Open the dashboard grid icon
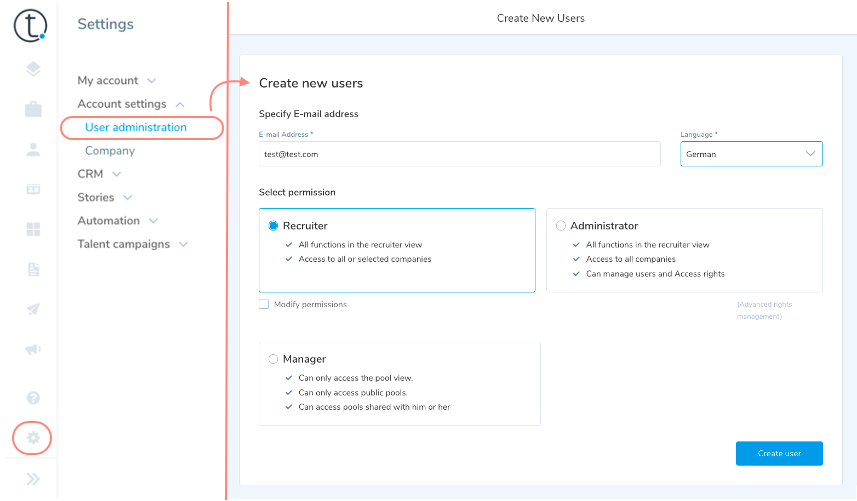Image resolution: width=857 pixels, height=501 pixels. click(33, 230)
